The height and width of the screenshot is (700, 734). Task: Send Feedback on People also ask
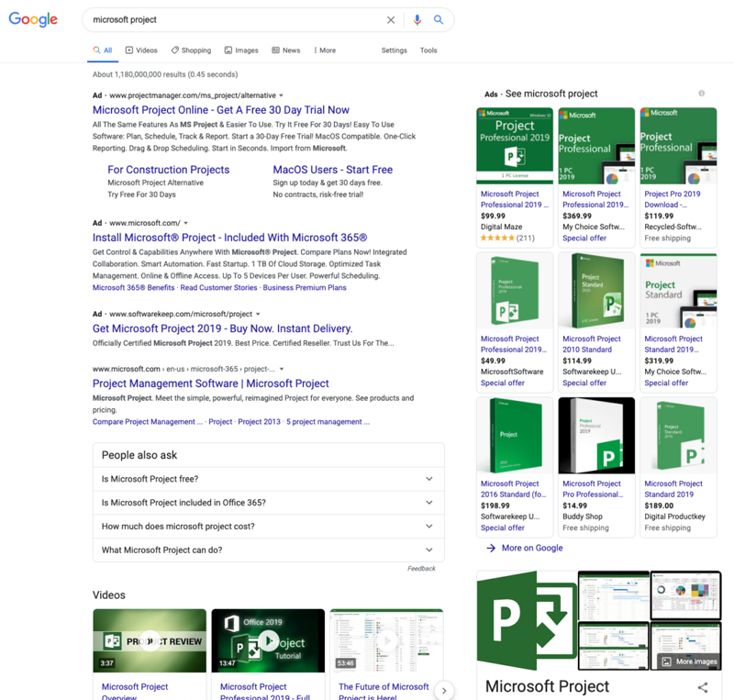421,569
